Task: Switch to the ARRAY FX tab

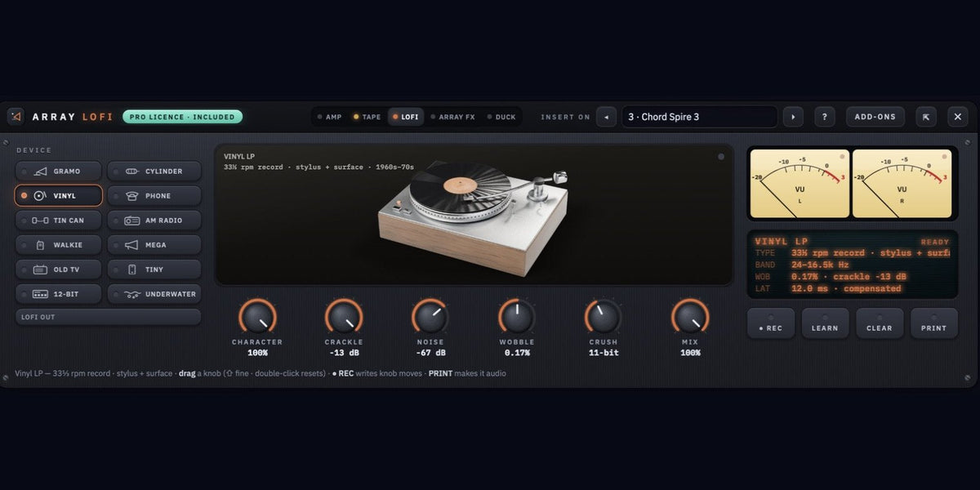Action: coord(452,117)
